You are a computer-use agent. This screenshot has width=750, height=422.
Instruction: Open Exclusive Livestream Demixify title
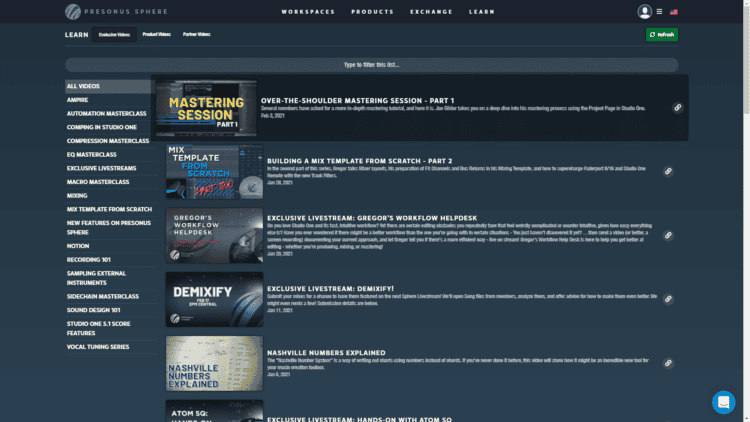[x=330, y=289]
